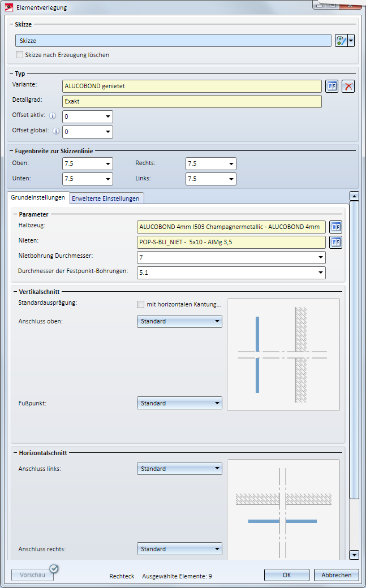
Task: Expand the Offset aktiv dropdown
Action: 107,116
